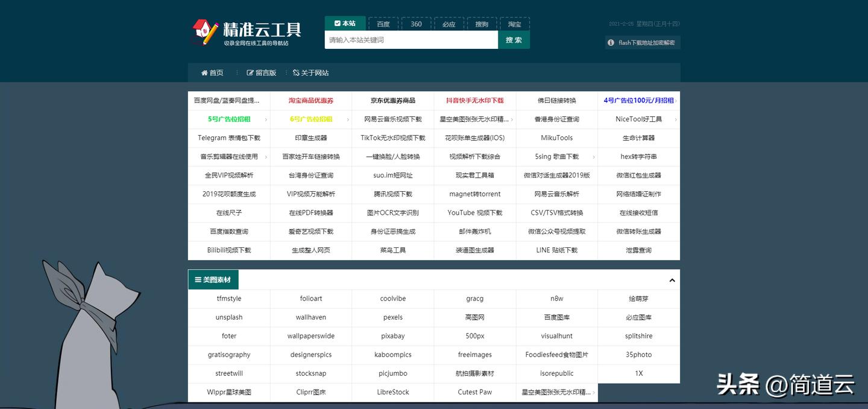The width and height of the screenshot is (868, 409).
Task: Open the 4号广告位100元/月招租 link
Action: click(638, 101)
